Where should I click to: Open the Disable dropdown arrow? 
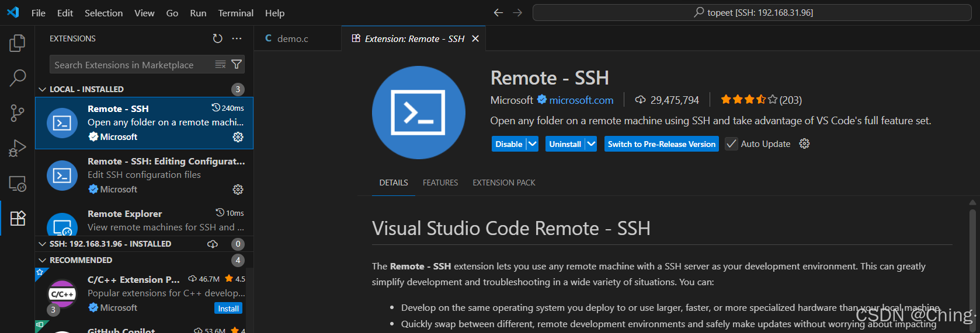click(x=532, y=143)
